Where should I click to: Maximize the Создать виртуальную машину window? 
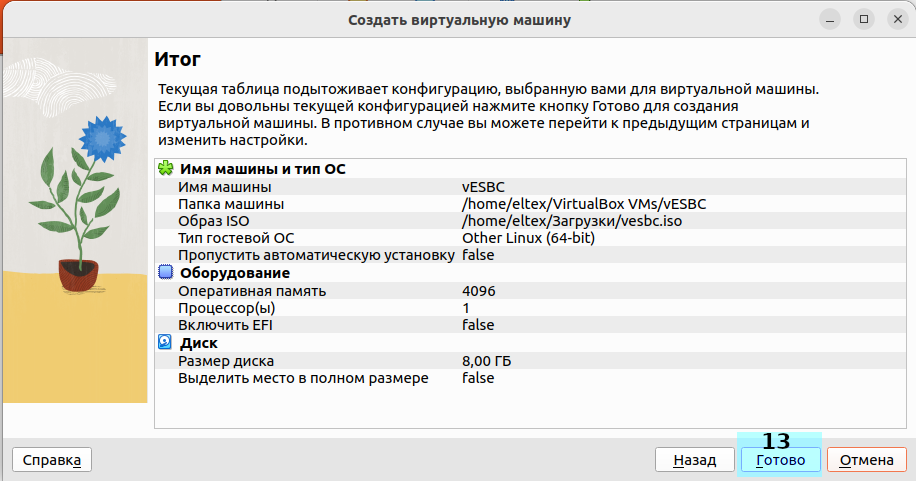[864, 19]
